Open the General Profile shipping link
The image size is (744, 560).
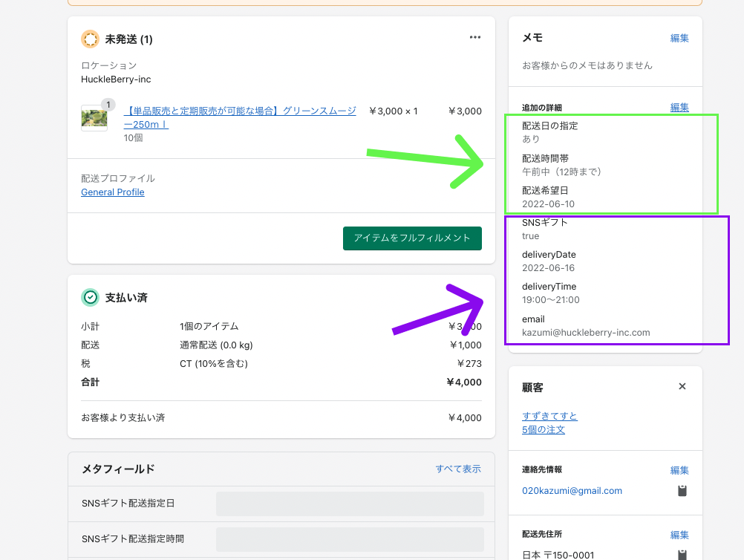tap(112, 192)
